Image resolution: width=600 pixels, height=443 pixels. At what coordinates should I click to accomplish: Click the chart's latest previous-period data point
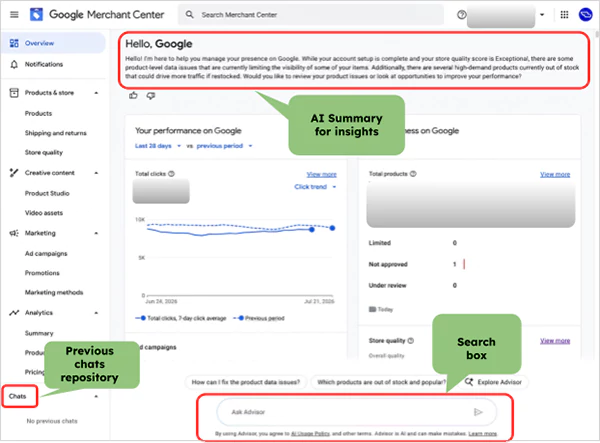pos(332,228)
